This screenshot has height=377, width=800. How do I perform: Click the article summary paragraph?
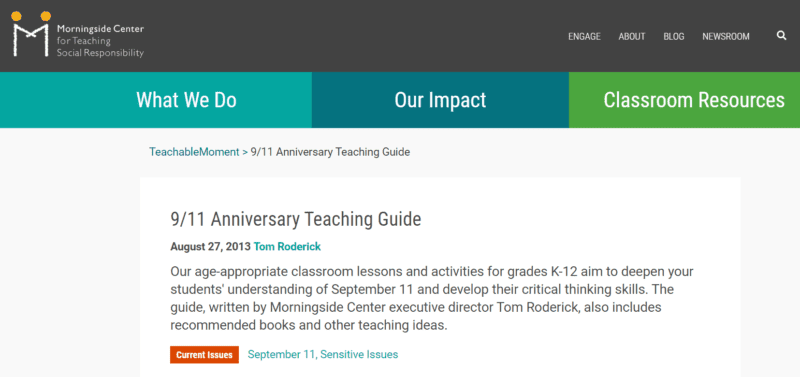point(432,298)
